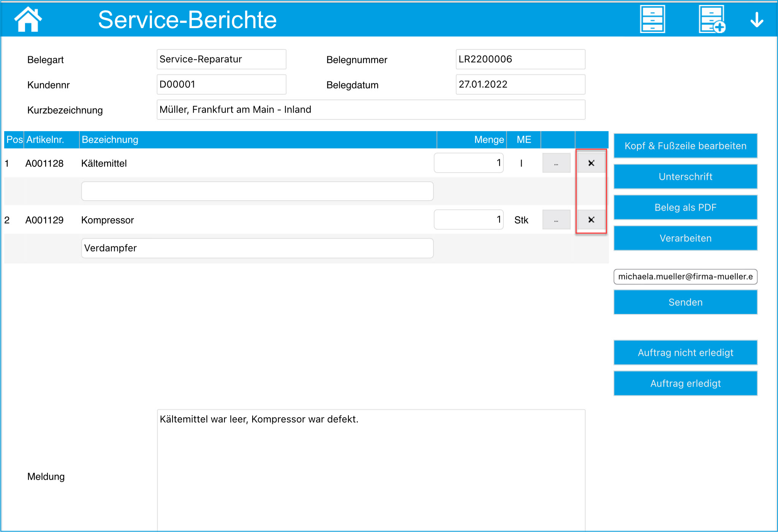778x532 pixels.
Task: Click the down arrow icon in header
Action: click(757, 20)
